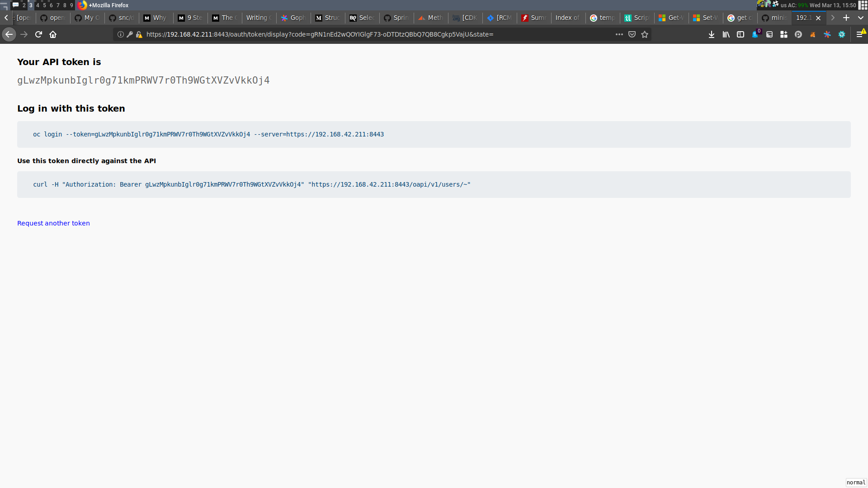Toggle the content blocking shield

click(x=632, y=34)
